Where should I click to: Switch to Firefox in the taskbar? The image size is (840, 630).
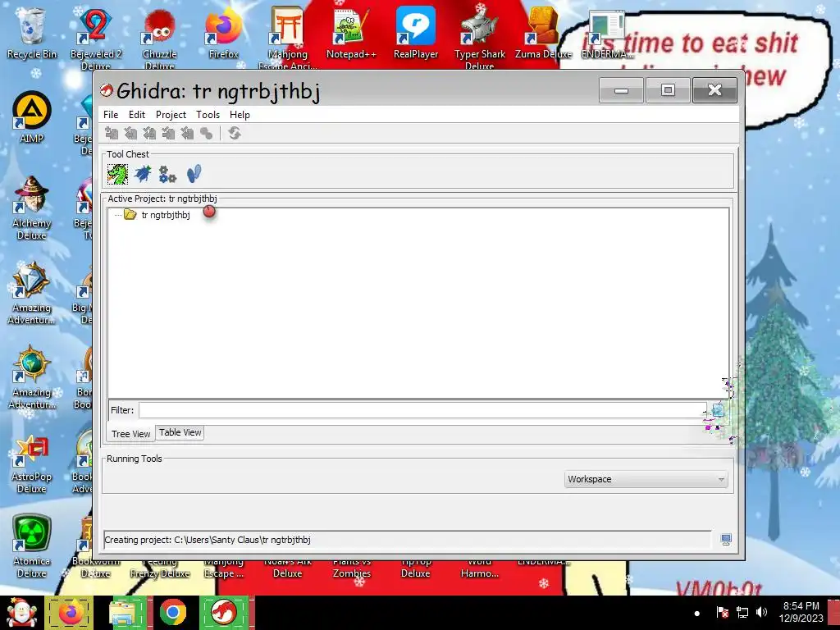[71, 613]
